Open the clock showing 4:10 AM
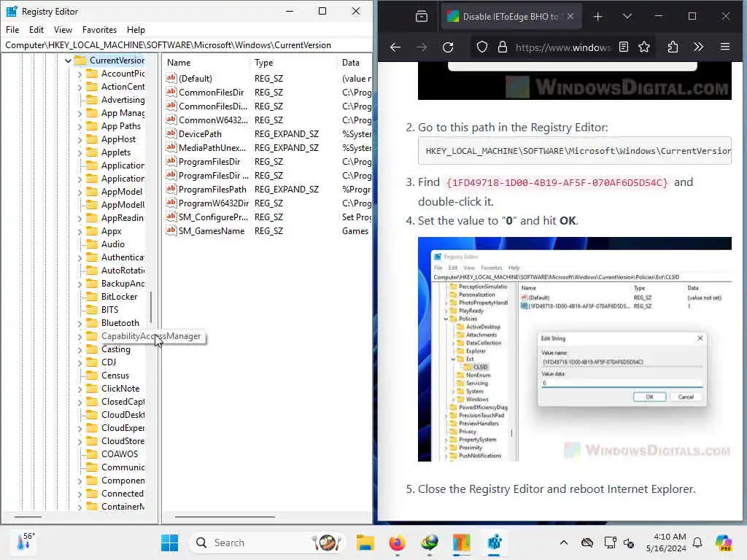This screenshot has height=560, width=747. [x=666, y=542]
